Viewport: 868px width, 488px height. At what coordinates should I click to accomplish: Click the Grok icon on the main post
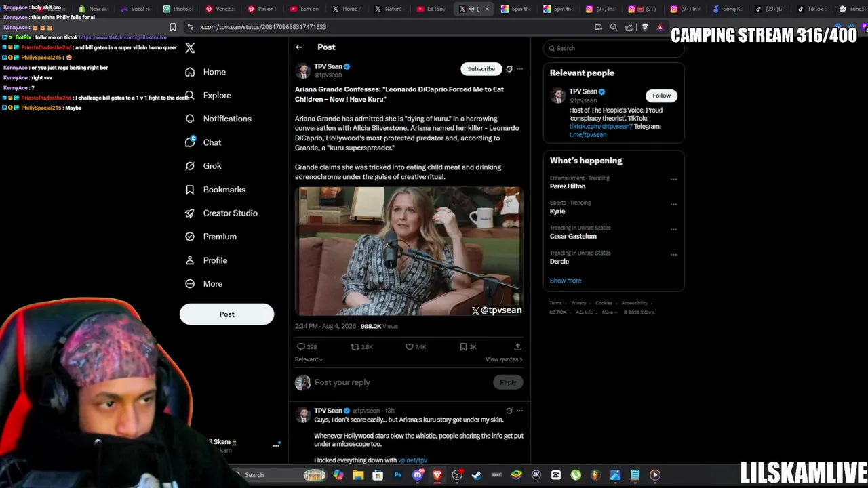pos(509,69)
